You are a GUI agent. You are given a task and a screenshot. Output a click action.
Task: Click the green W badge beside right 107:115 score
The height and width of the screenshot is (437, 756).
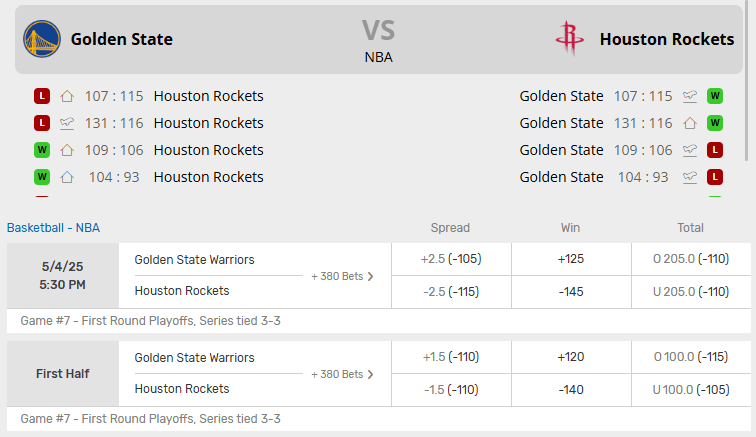[715, 96]
